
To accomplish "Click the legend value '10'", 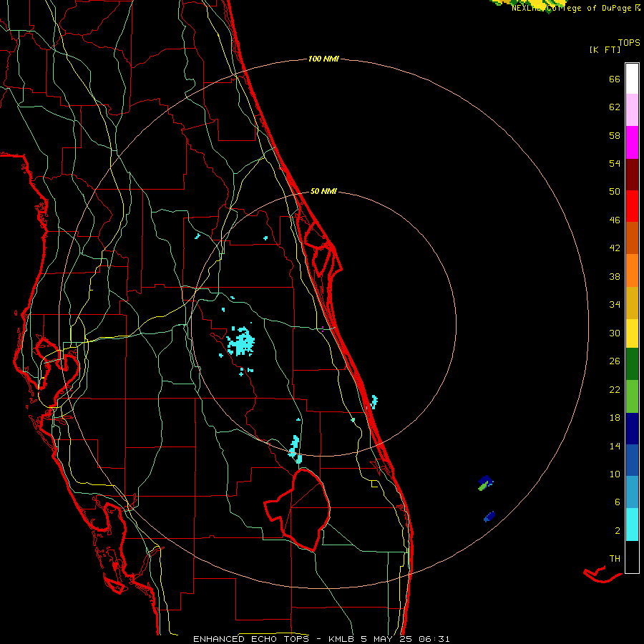I will point(615,474).
